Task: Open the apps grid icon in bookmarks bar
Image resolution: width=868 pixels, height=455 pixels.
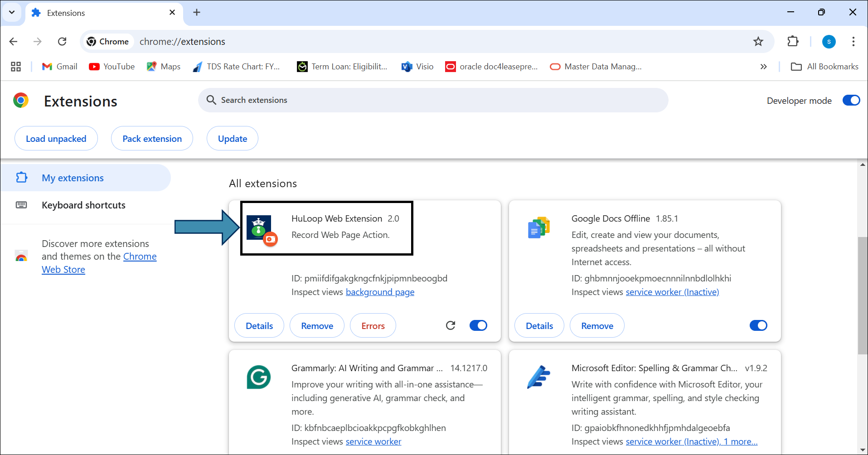Action: 16,67
